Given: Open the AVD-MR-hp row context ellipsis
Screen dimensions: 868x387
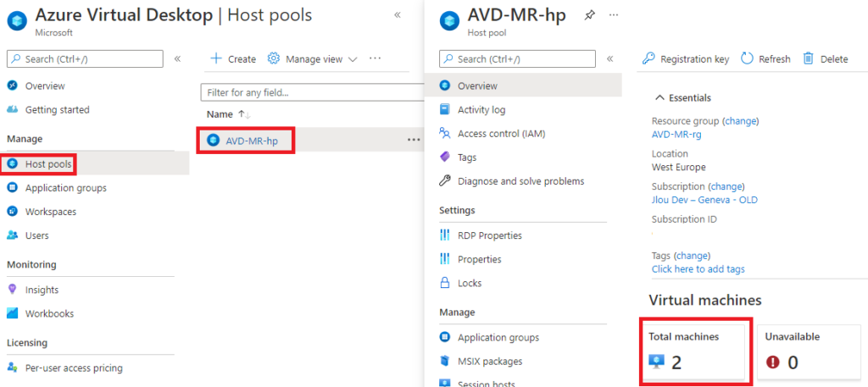Looking at the screenshot, I should [414, 140].
